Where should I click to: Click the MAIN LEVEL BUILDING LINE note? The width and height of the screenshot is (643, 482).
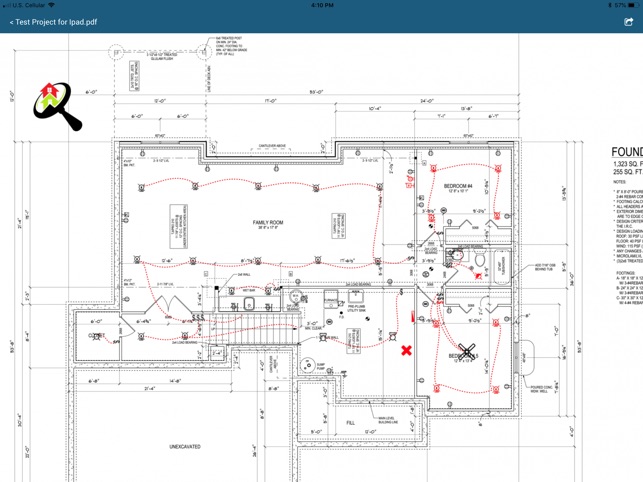[x=388, y=420]
